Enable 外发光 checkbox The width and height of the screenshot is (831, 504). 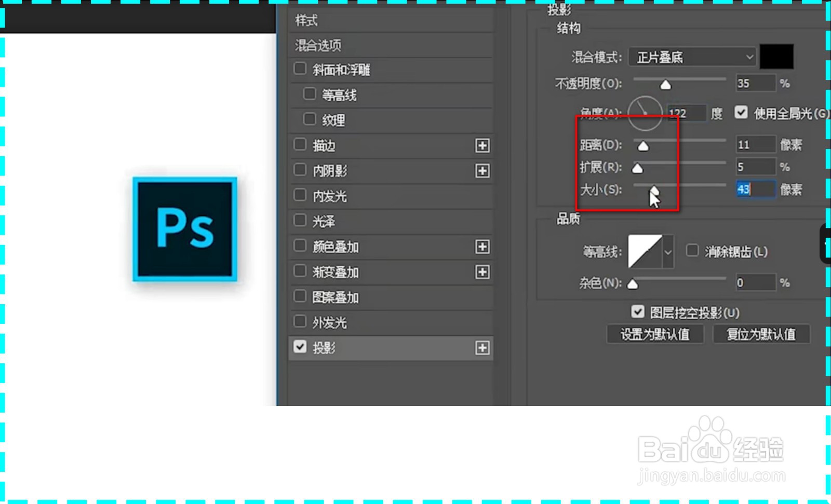tap(300, 321)
